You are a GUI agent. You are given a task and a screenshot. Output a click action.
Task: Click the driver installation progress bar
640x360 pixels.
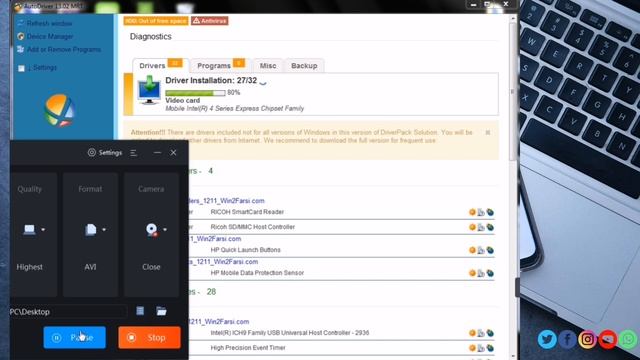[196, 93]
